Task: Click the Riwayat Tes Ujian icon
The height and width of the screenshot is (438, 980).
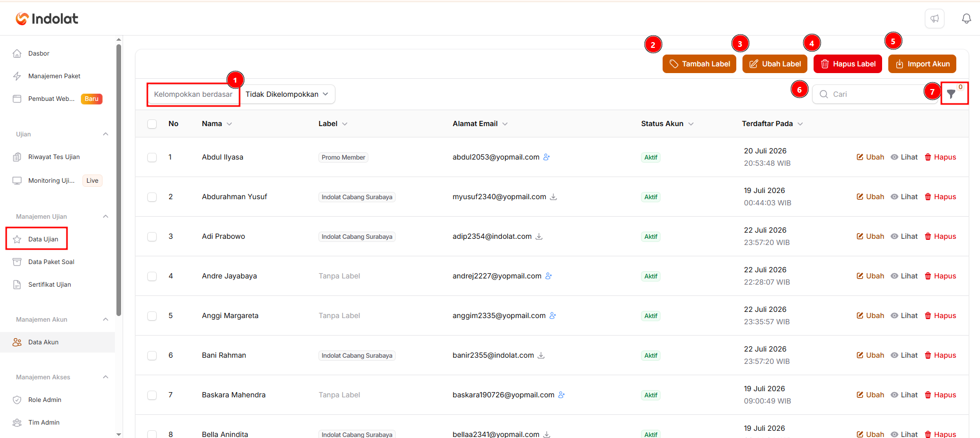Action: click(x=17, y=157)
